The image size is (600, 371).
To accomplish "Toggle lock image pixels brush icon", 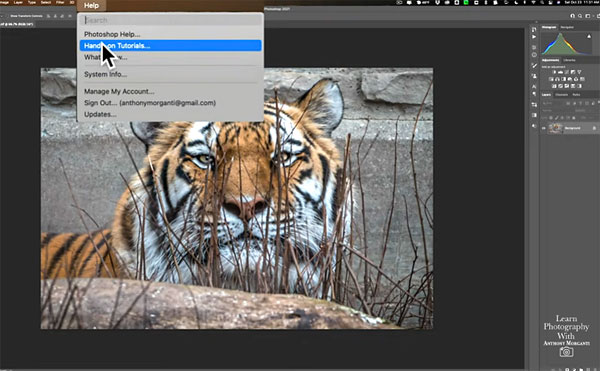I will coord(557,118).
